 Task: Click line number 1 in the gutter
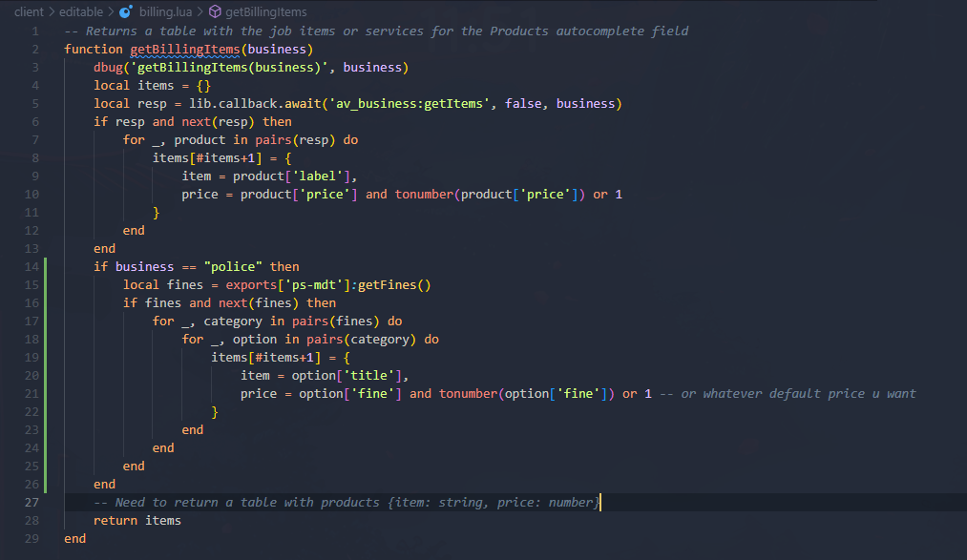pyautogui.click(x=35, y=31)
